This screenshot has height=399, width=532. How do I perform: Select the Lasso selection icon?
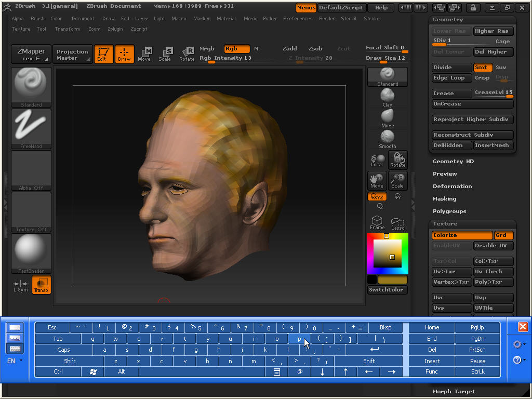click(397, 221)
